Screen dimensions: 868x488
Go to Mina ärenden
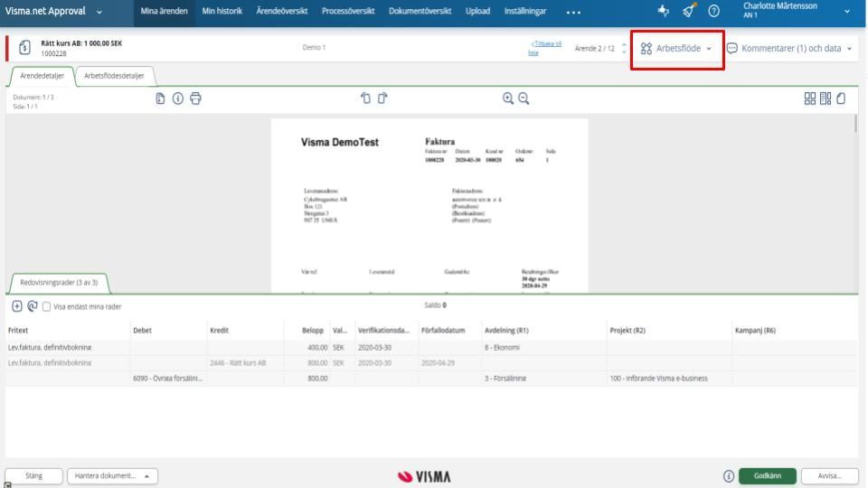[164, 11]
